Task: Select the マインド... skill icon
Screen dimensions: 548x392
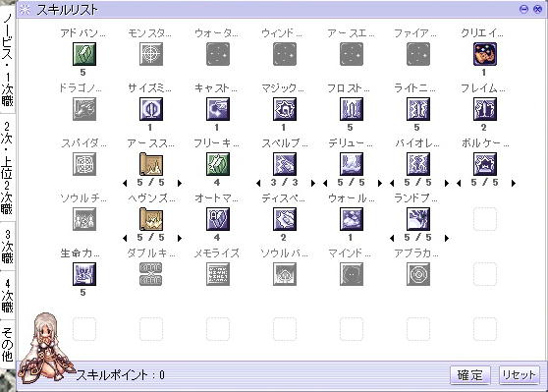Action: [x=352, y=274]
